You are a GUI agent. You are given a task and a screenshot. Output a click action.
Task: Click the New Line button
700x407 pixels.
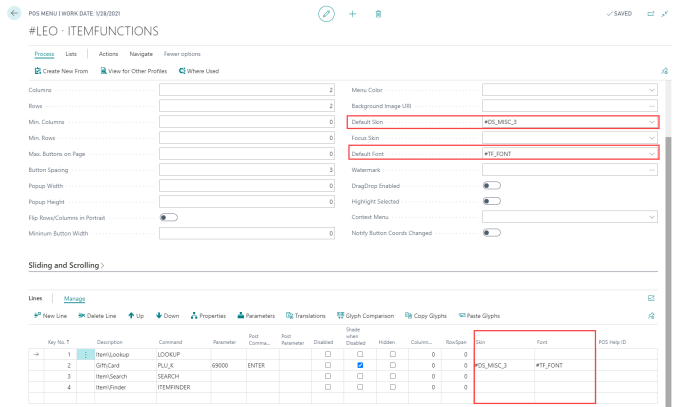pyautogui.click(x=50, y=315)
